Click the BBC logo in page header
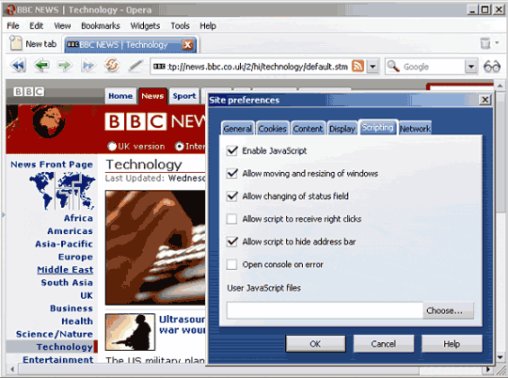The width and height of the screenshot is (508, 378). (29, 92)
